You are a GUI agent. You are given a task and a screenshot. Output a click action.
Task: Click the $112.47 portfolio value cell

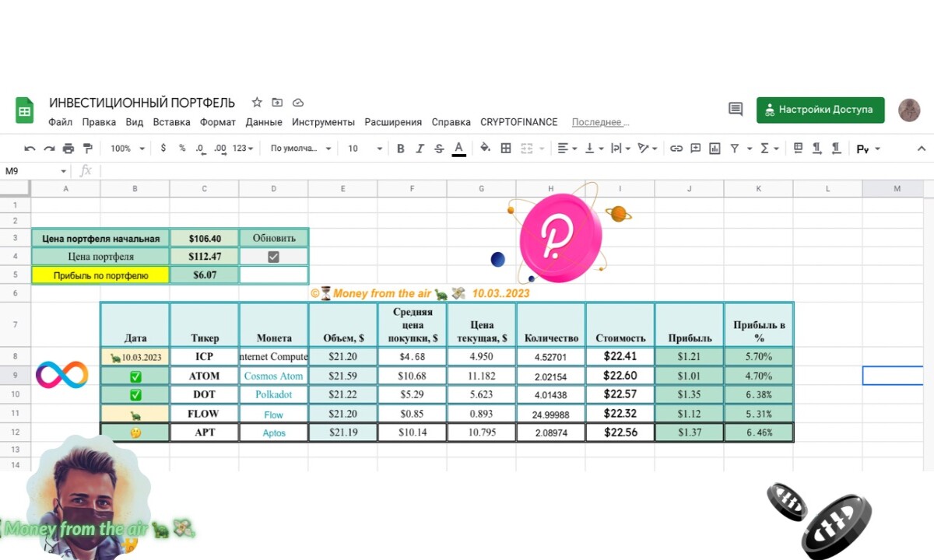(205, 257)
